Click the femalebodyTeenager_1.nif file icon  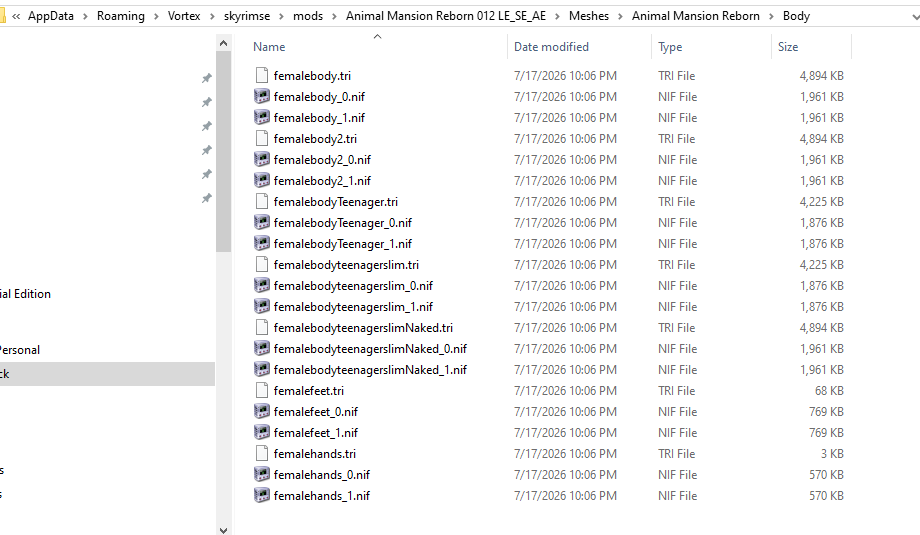tap(262, 243)
